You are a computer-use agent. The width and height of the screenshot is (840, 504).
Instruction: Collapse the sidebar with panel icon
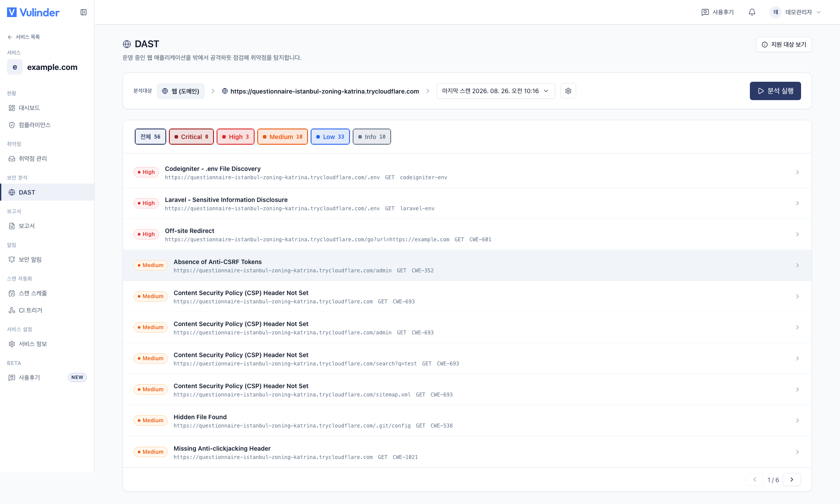point(84,12)
